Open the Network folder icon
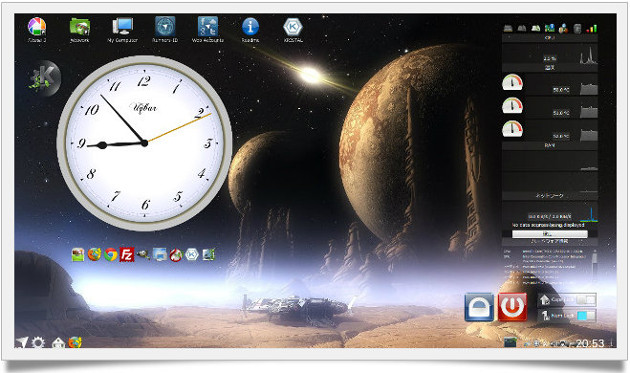630x373 pixels. [x=80, y=27]
